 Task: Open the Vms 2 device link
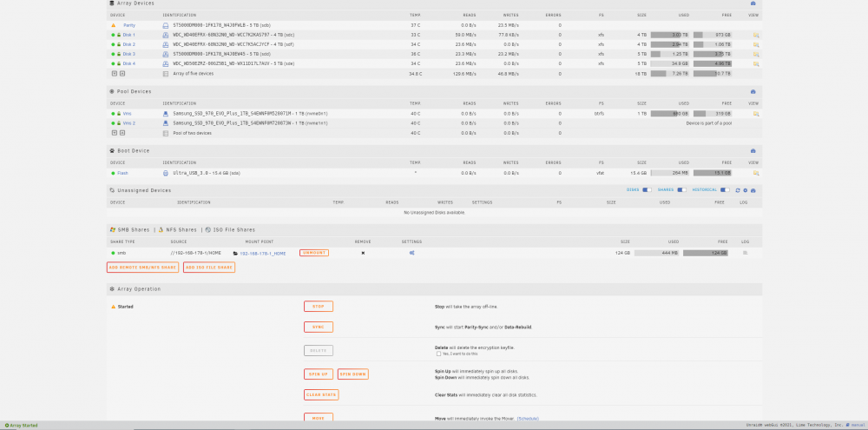coord(129,123)
